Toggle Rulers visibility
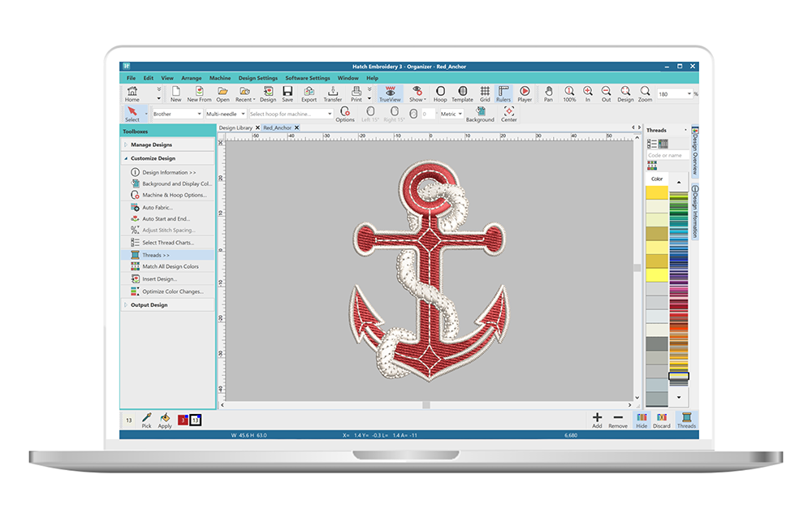This screenshot has width=812, height=518. (x=503, y=94)
